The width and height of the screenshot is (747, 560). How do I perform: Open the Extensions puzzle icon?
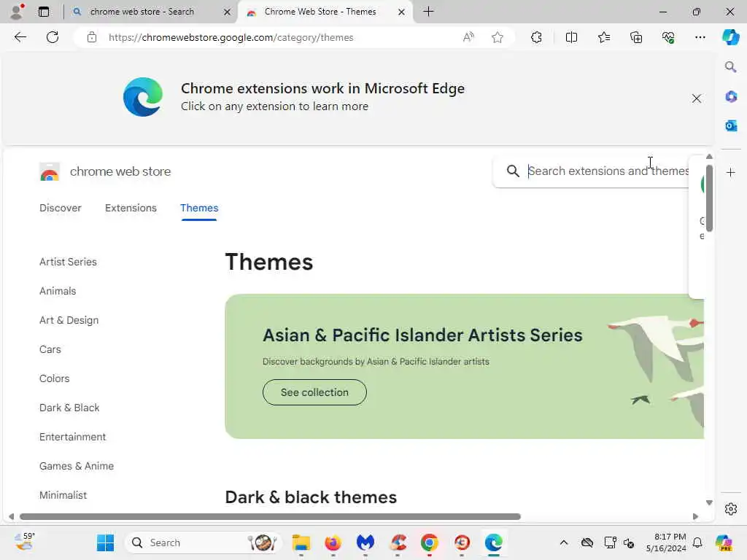pos(536,37)
